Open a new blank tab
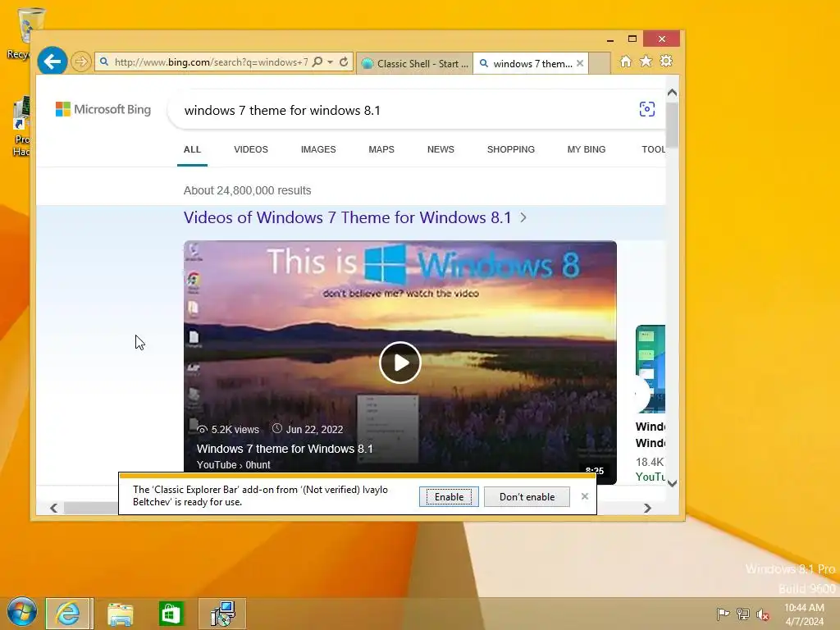 pyautogui.click(x=600, y=63)
